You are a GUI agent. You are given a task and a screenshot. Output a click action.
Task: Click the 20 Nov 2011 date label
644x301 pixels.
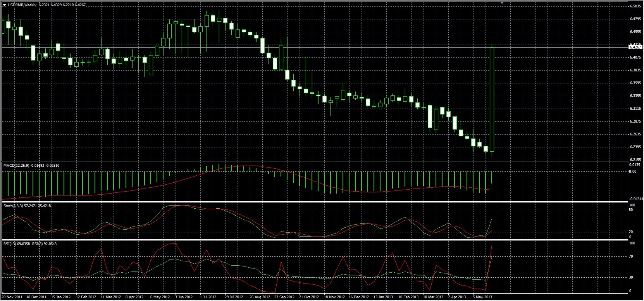tap(12, 297)
